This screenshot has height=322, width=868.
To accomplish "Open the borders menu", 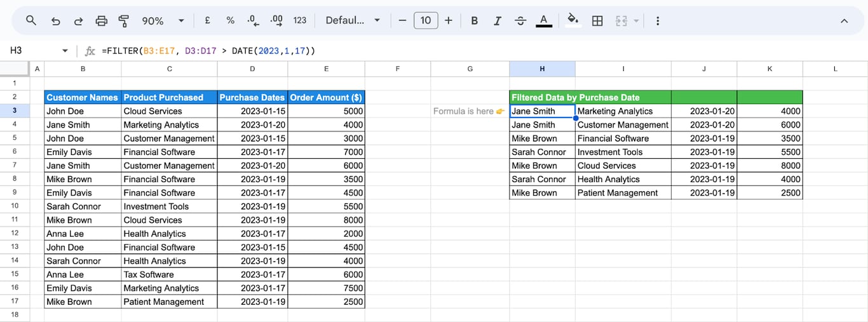I will 597,20.
